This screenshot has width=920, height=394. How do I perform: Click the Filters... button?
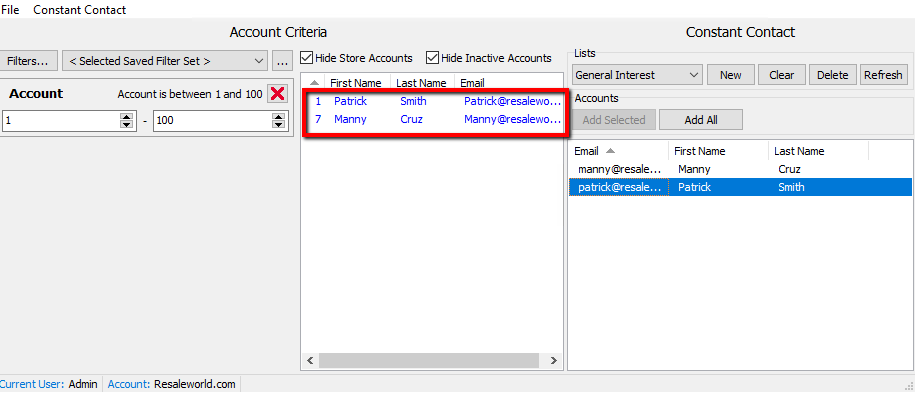29,61
